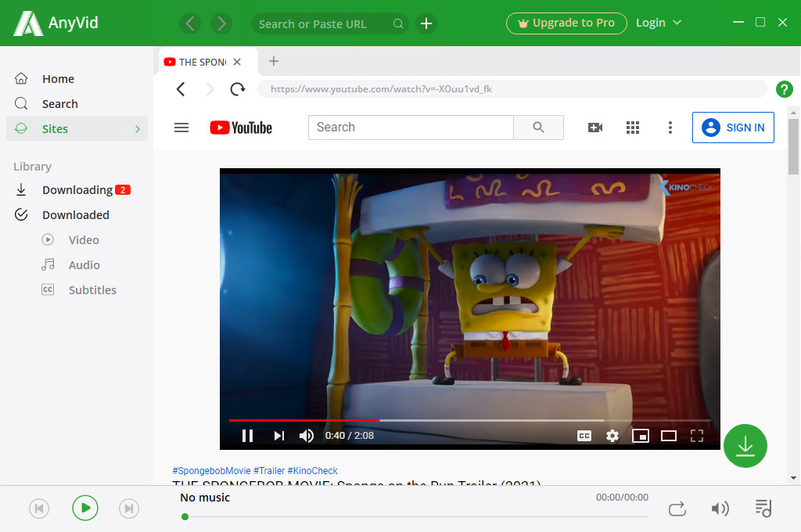Toggle the music player repeat mode
The image size is (801, 532).
coord(677,509)
